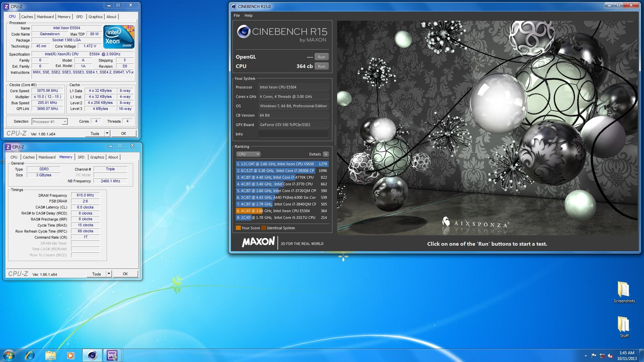Open the Processor #1 selection dropdown
This screenshot has height=362, width=644.
click(x=50, y=122)
